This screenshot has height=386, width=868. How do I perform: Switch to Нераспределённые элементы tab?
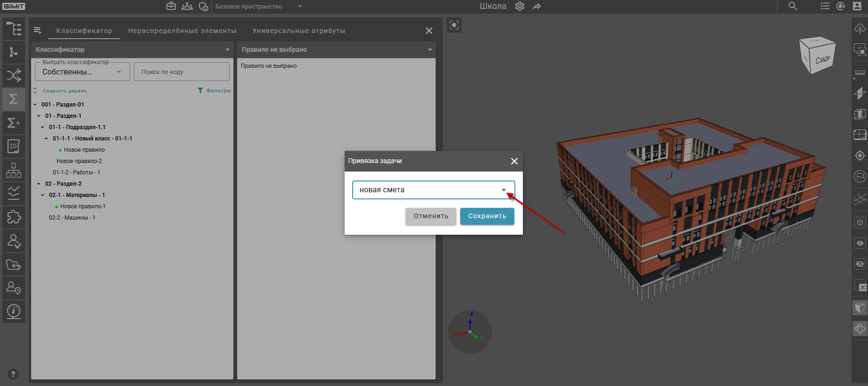[x=182, y=31]
